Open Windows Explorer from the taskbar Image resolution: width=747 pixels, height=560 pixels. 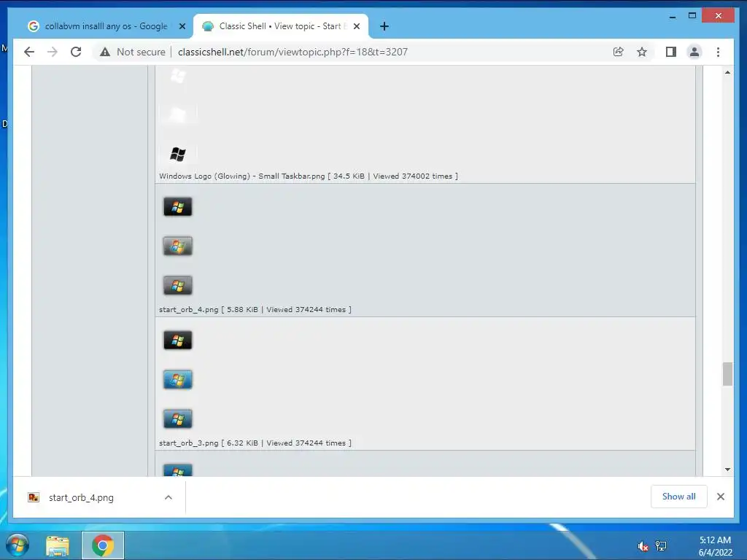58,545
